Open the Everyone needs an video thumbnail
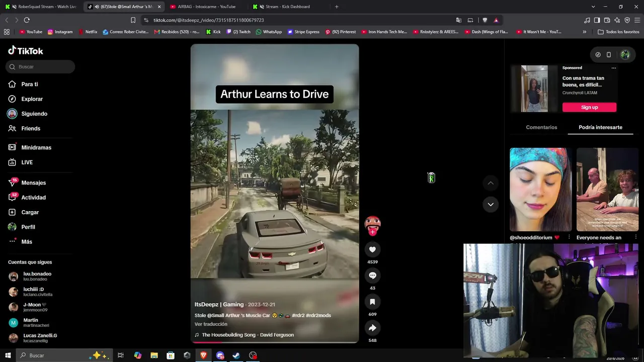This screenshot has width=644, height=362. (x=607, y=190)
